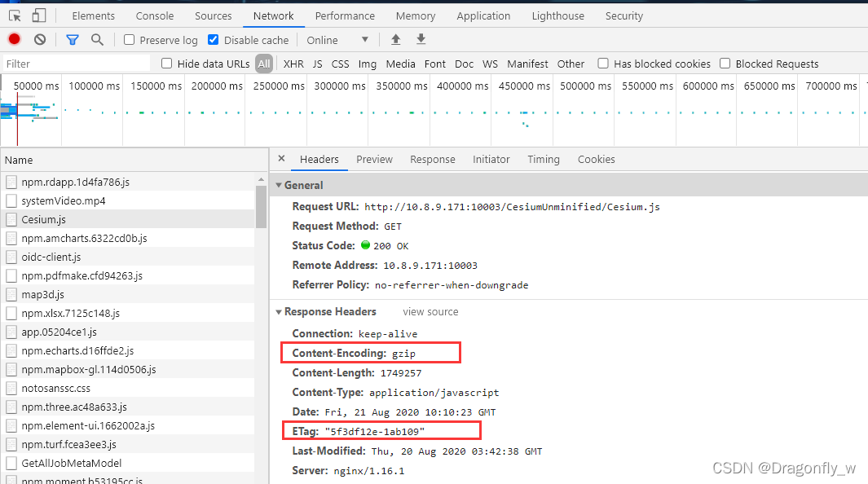The width and height of the screenshot is (868, 484).
Task: Filter requests by Font type
Action: (435, 64)
